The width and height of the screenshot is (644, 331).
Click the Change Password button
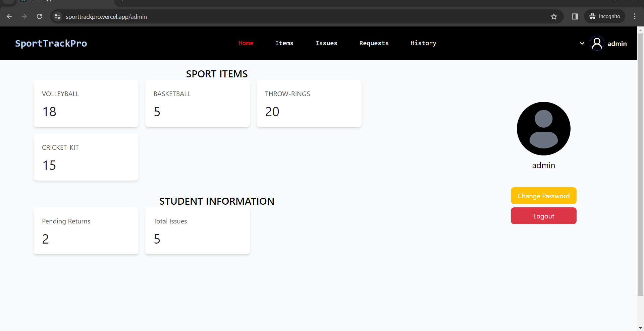point(544,196)
